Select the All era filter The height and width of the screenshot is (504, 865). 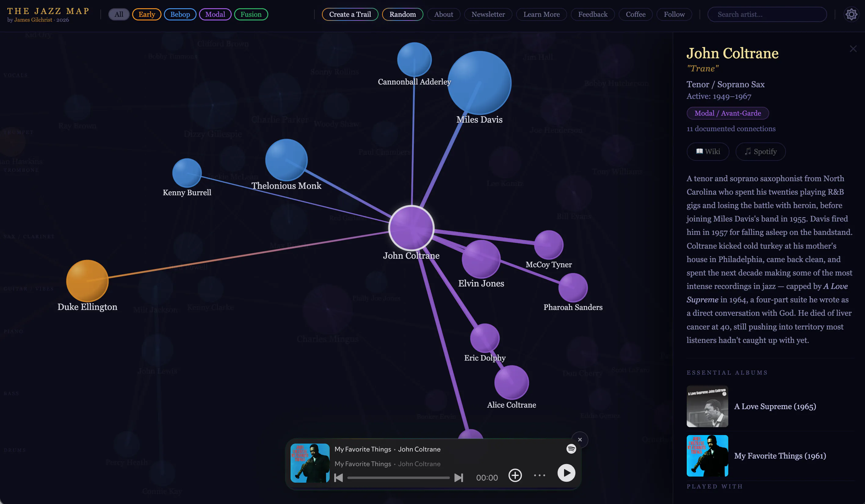tap(119, 14)
